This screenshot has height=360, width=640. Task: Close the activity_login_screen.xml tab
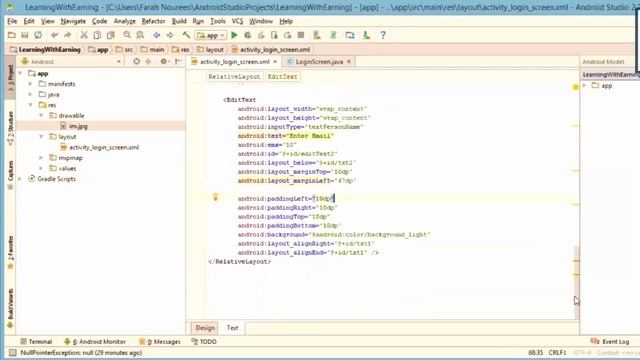(x=275, y=62)
